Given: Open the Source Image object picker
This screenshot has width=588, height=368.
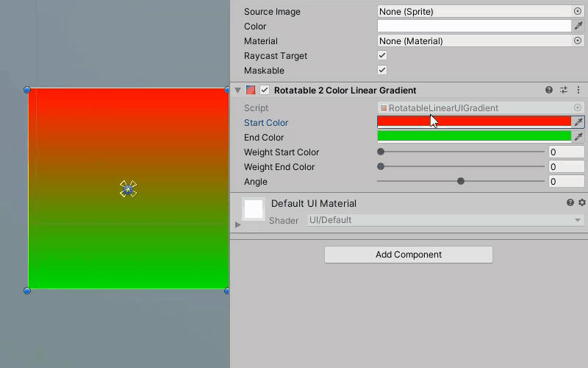Looking at the screenshot, I should (x=578, y=11).
